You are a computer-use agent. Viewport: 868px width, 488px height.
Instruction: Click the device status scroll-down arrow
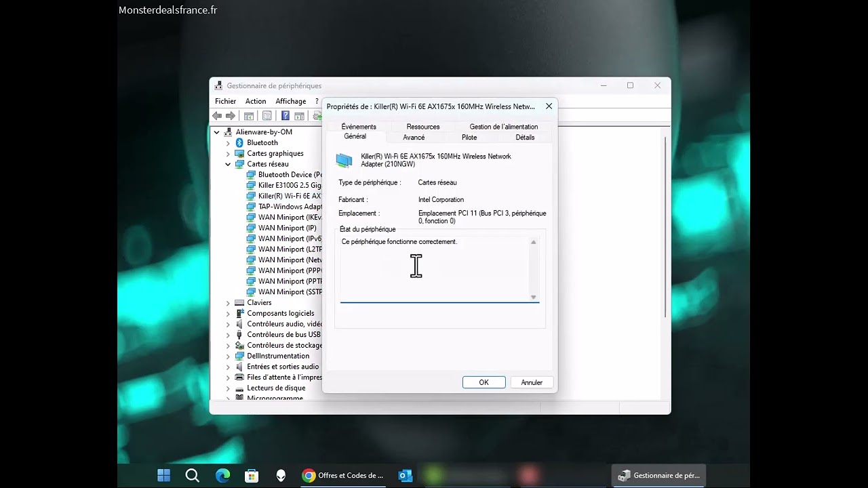click(x=534, y=297)
